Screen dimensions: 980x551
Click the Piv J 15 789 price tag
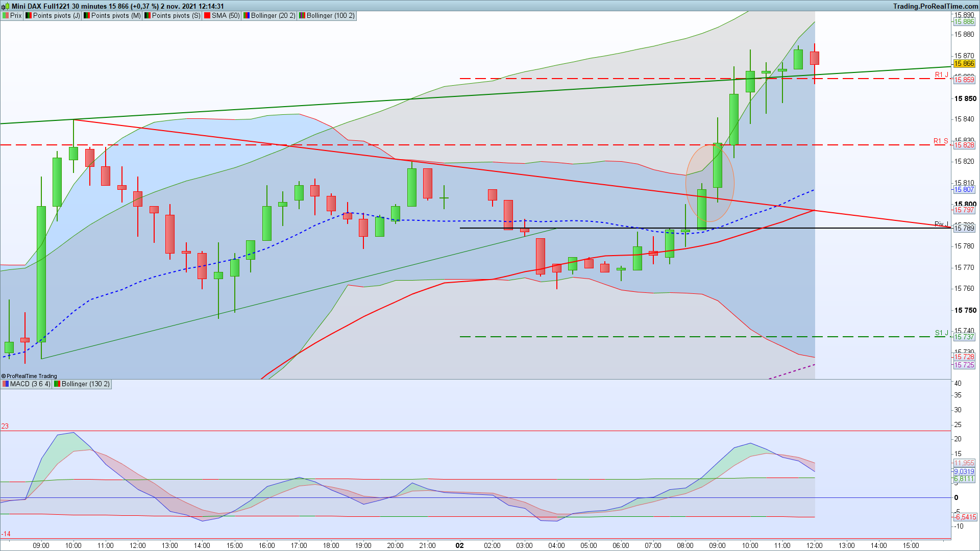coord(964,228)
